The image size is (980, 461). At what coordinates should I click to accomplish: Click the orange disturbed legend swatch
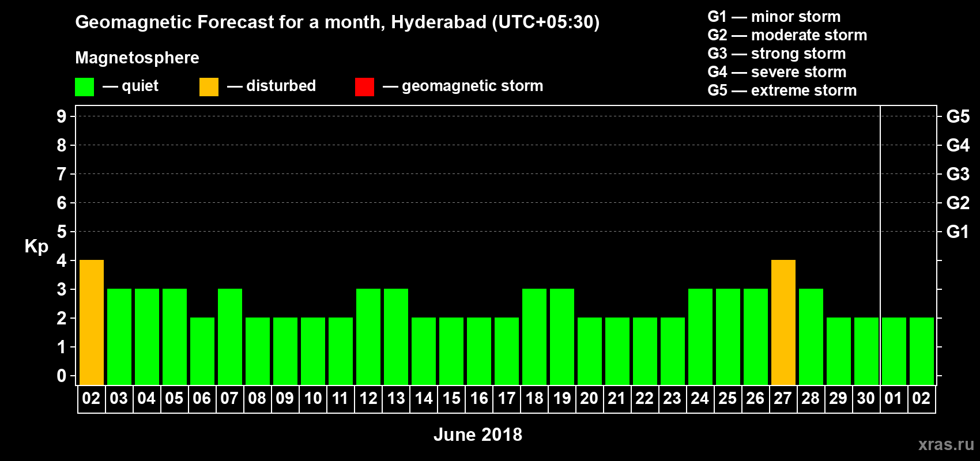click(209, 87)
